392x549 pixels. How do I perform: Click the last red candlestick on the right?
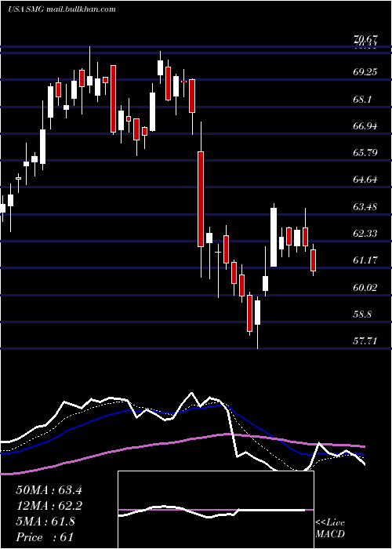[x=314, y=260]
